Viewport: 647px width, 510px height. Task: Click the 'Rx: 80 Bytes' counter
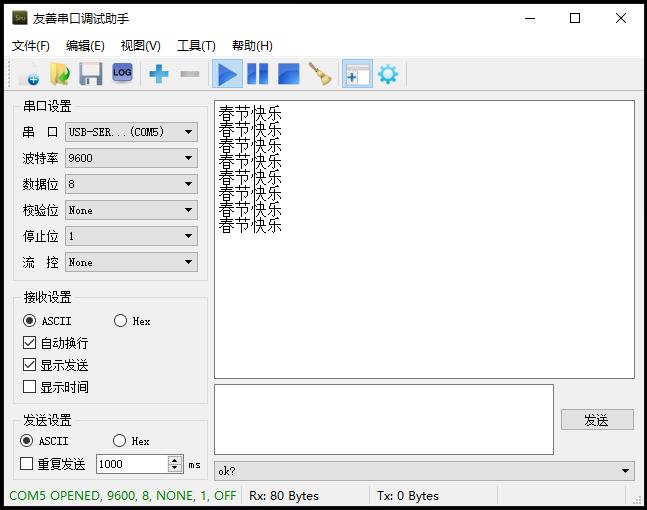[284, 496]
